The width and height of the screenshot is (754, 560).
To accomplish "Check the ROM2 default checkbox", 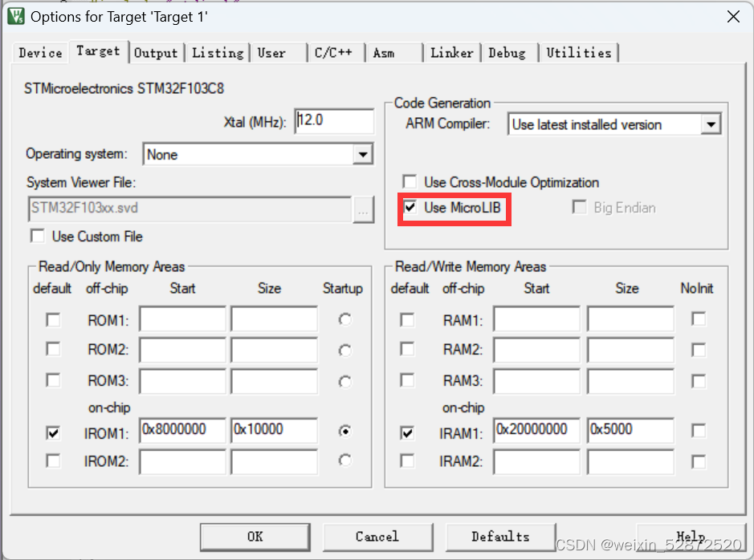I will point(53,349).
